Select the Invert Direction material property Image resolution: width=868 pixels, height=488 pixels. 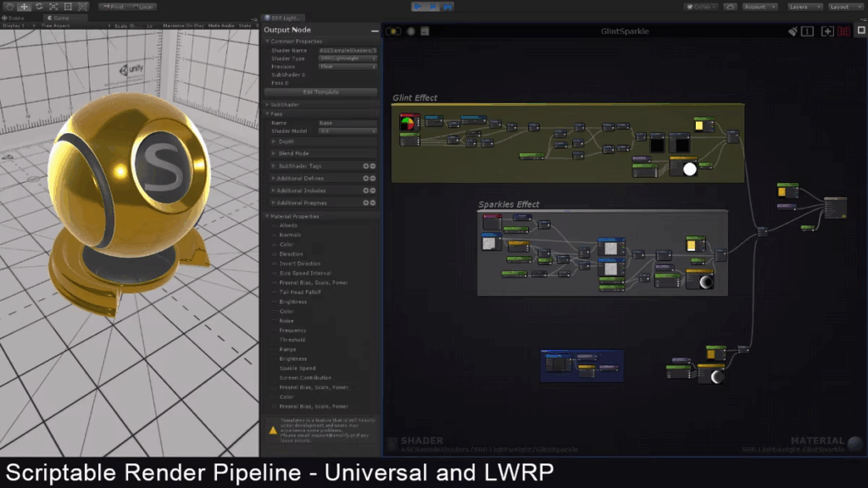[x=299, y=264]
